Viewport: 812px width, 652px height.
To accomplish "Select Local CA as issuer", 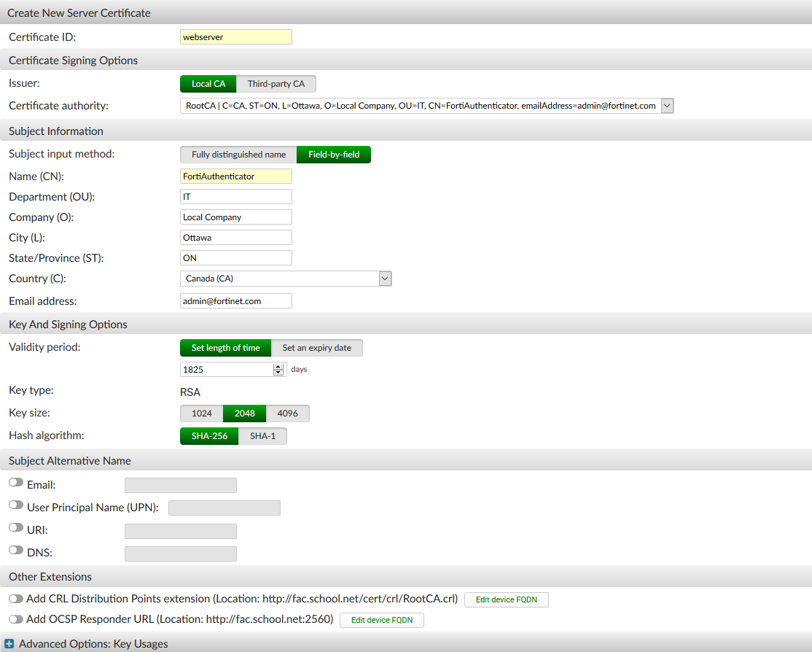I will [x=208, y=84].
